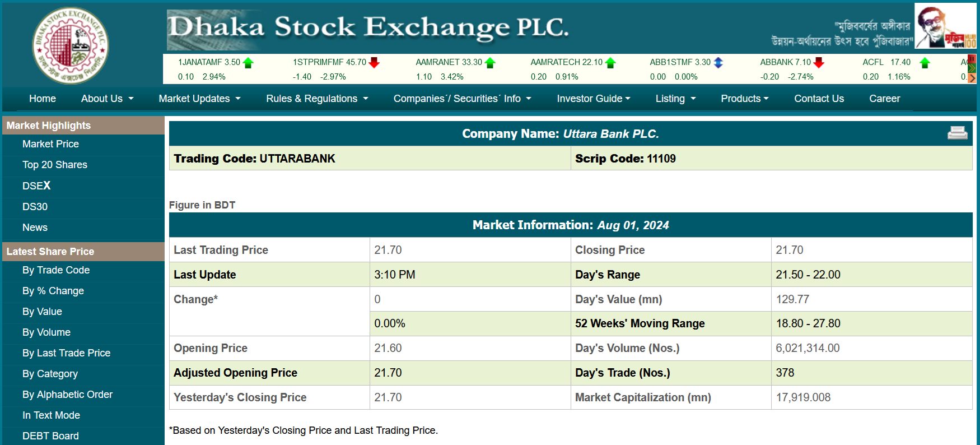Click green up arrow beside AAMRANET ticker
Screen dimensions: 980x445
coord(490,63)
